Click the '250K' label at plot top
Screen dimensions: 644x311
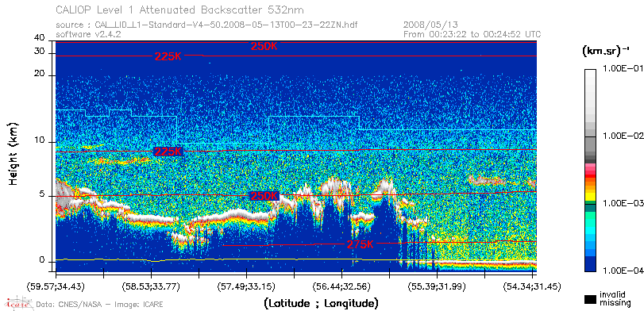click(264, 46)
